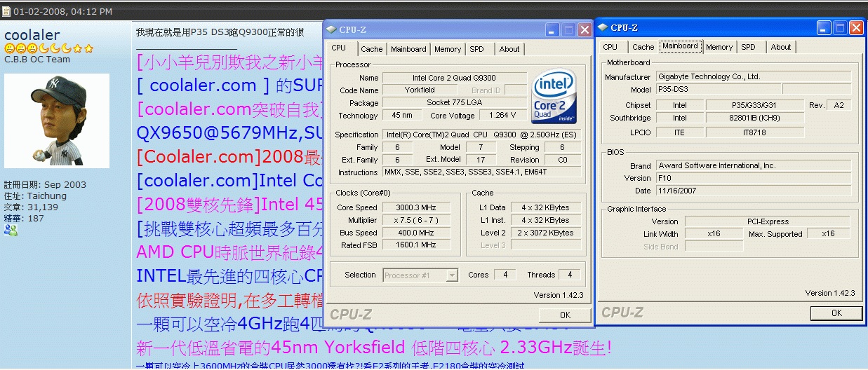868x370 pixels.
Task: Click OK in the left CPU-Z window
Action: point(565,315)
